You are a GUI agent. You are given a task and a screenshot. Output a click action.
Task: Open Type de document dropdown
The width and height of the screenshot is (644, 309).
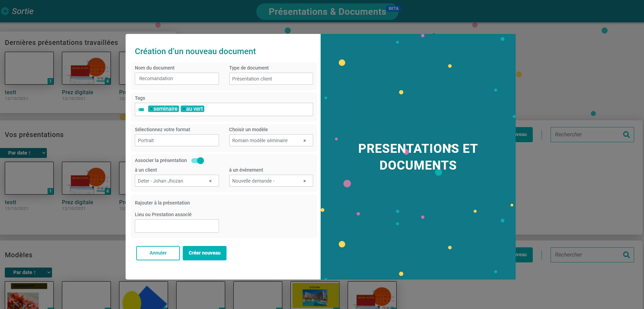pyautogui.click(x=271, y=79)
